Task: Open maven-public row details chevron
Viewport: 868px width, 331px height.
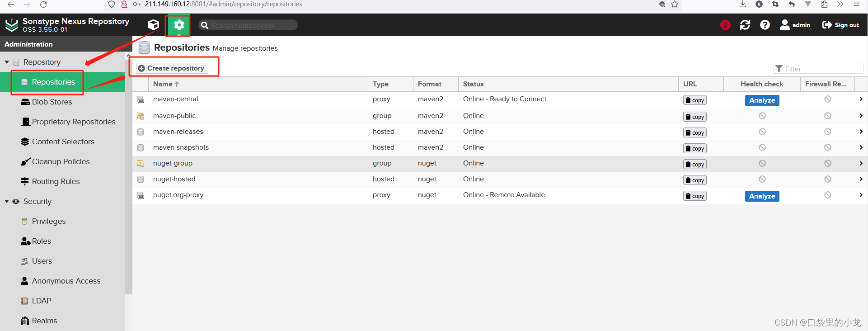Action: click(861, 116)
